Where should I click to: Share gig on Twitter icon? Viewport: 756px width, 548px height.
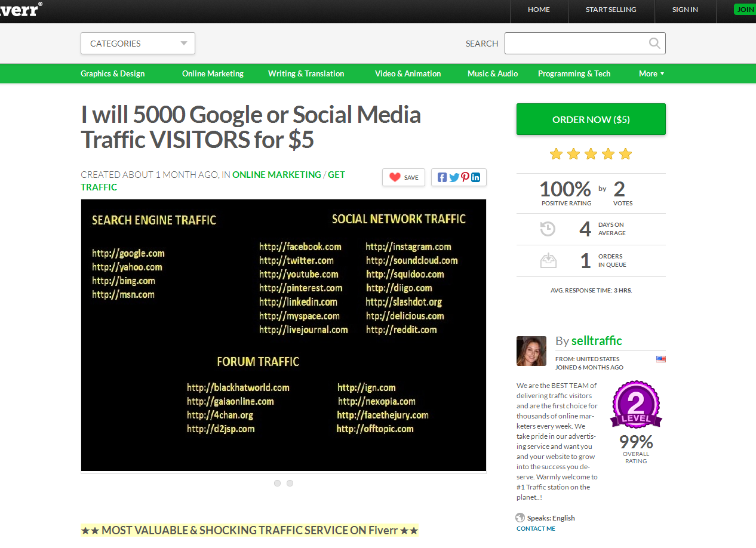coord(453,177)
